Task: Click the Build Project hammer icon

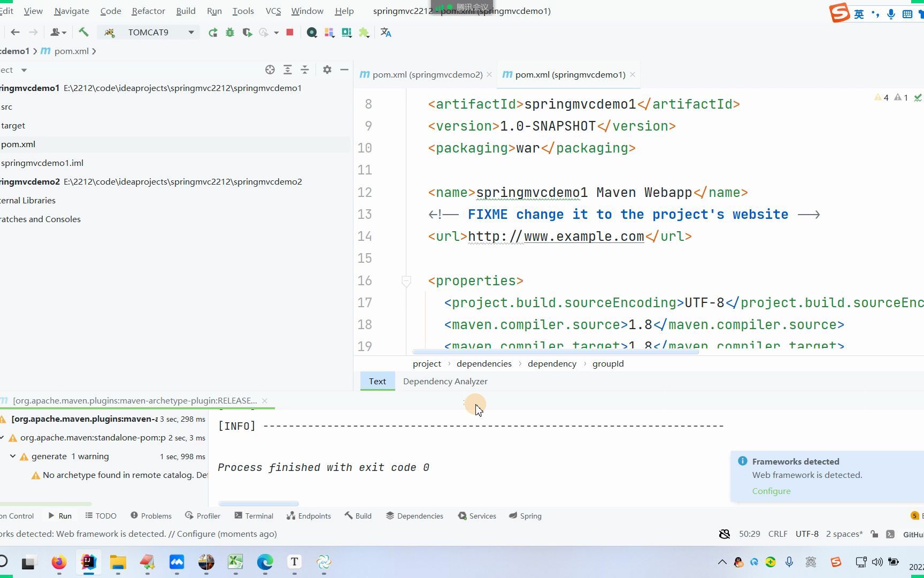Action: [x=83, y=33]
